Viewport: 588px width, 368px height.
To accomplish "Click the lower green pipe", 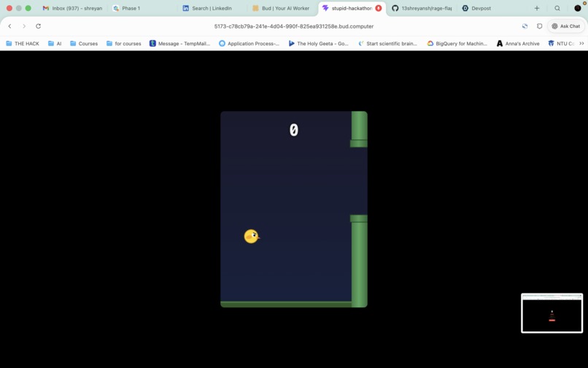I will [359, 261].
